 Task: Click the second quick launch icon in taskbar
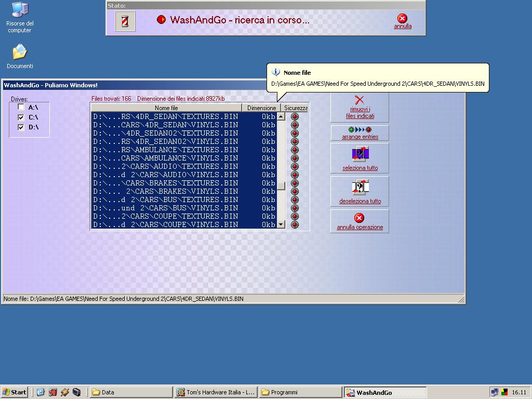point(52,392)
